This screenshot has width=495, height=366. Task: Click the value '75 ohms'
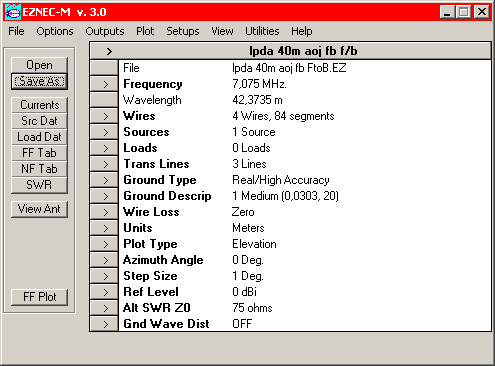pos(252,308)
